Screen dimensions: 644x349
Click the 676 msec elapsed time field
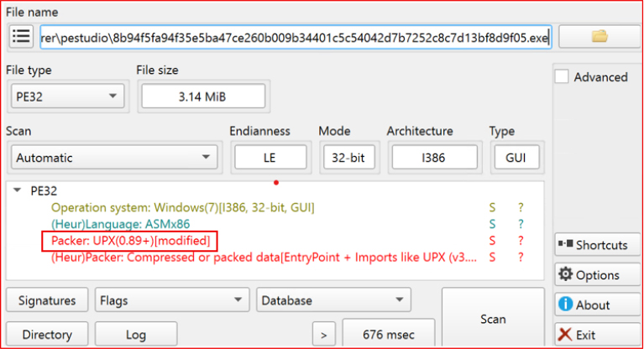[x=389, y=333]
